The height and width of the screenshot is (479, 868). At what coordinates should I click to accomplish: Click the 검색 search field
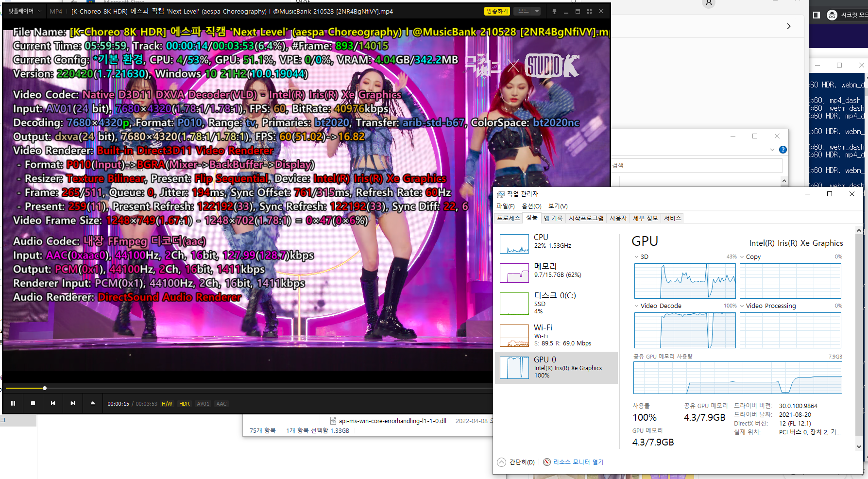click(697, 165)
